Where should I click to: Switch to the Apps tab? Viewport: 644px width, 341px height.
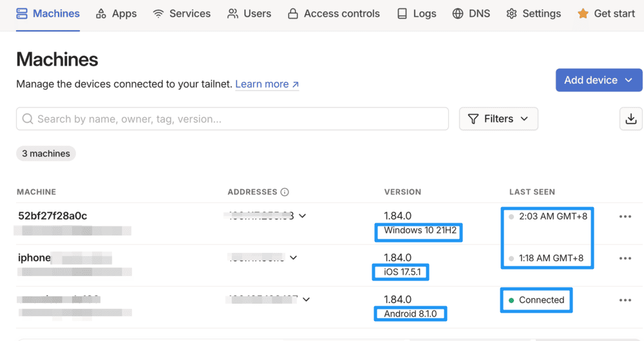pyautogui.click(x=116, y=14)
